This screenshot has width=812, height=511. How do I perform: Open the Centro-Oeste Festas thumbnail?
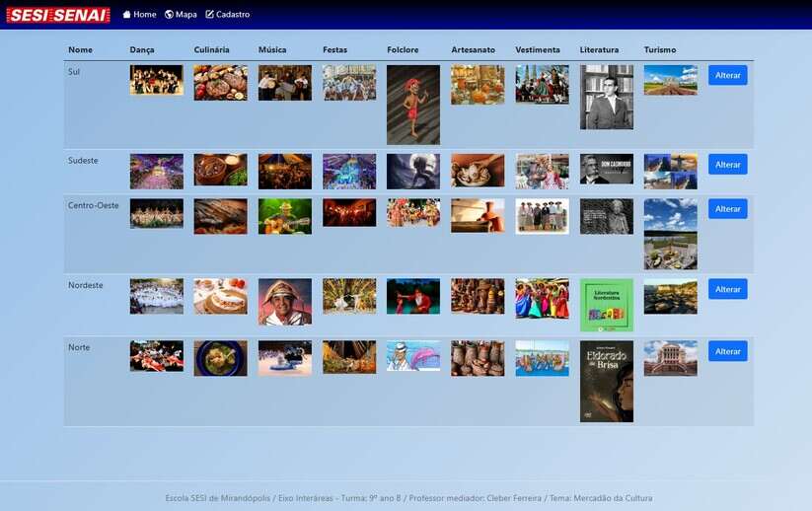(349, 212)
